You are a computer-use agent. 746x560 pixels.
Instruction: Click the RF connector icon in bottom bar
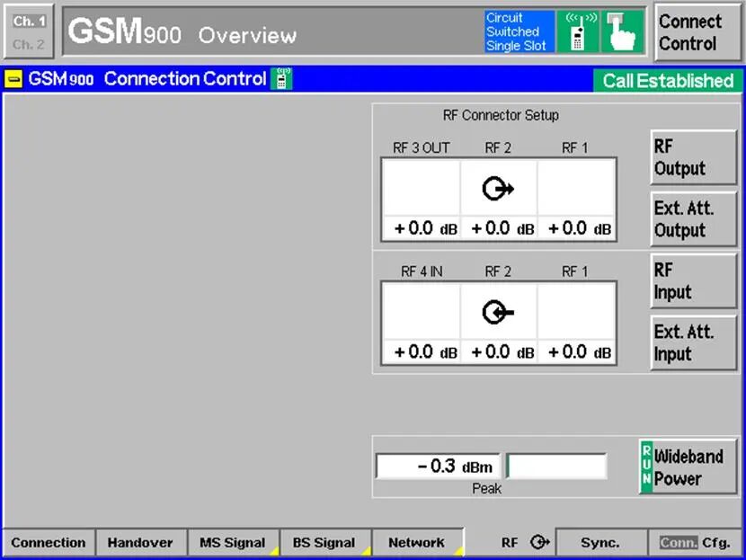[540, 542]
